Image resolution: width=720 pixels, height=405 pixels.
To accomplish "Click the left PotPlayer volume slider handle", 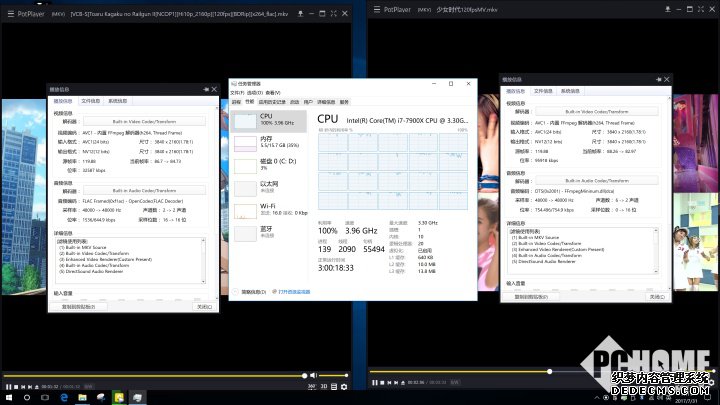I will click(x=346, y=376).
